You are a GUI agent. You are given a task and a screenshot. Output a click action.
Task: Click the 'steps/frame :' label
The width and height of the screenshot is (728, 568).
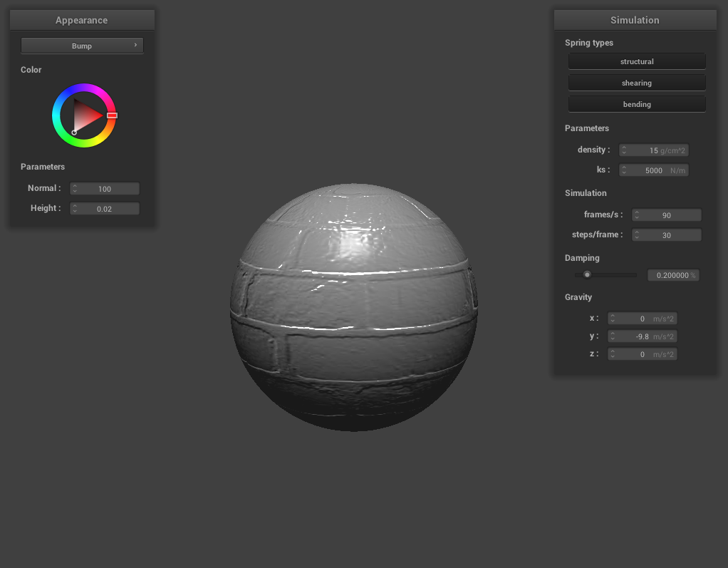(597, 234)
